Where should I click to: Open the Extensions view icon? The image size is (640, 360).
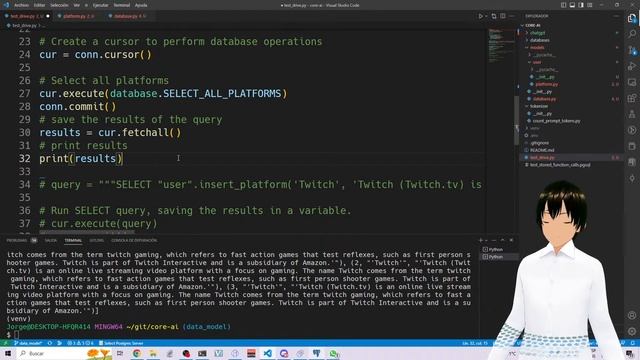pyautogui.click(x=632, y=98)
